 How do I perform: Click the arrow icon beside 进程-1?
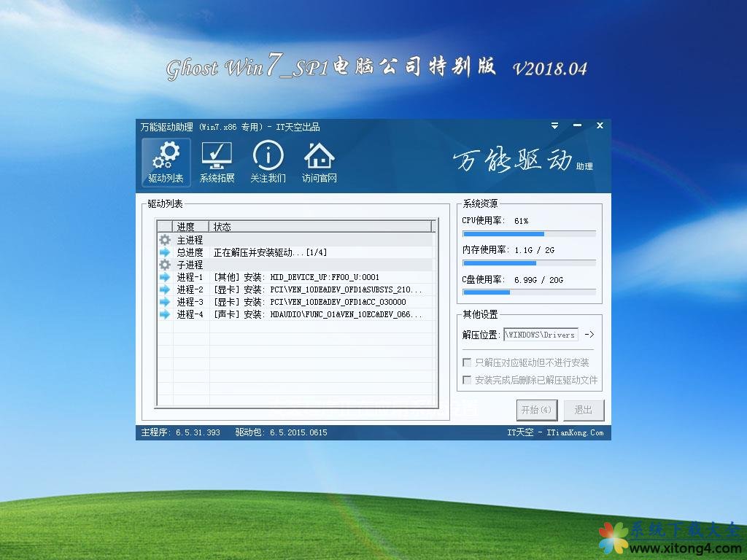point(165,276)
